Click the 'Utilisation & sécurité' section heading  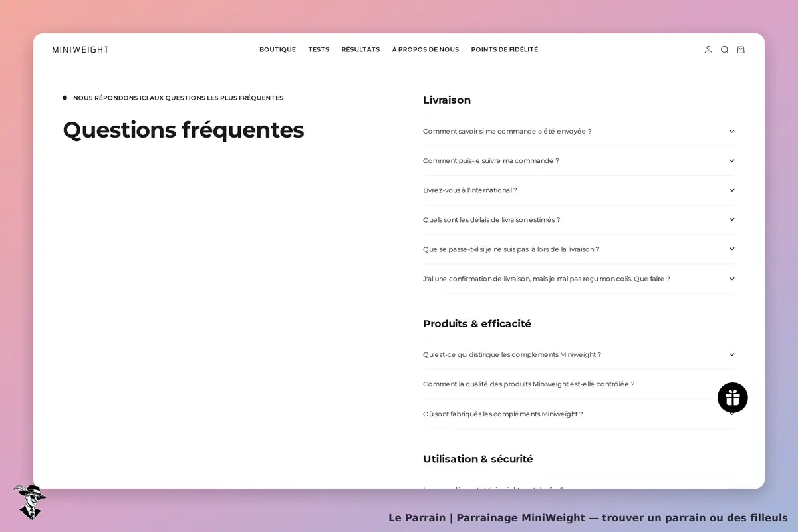[478, 459]
